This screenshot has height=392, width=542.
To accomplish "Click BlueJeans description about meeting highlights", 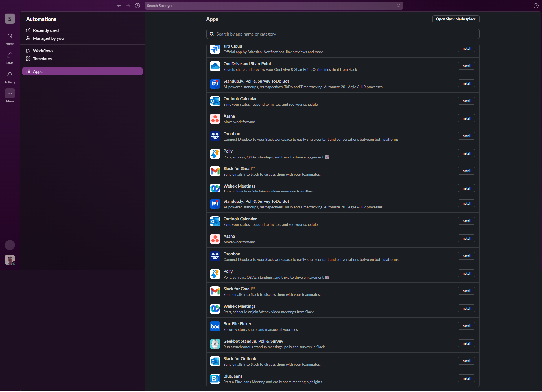I will click(273, 382).
